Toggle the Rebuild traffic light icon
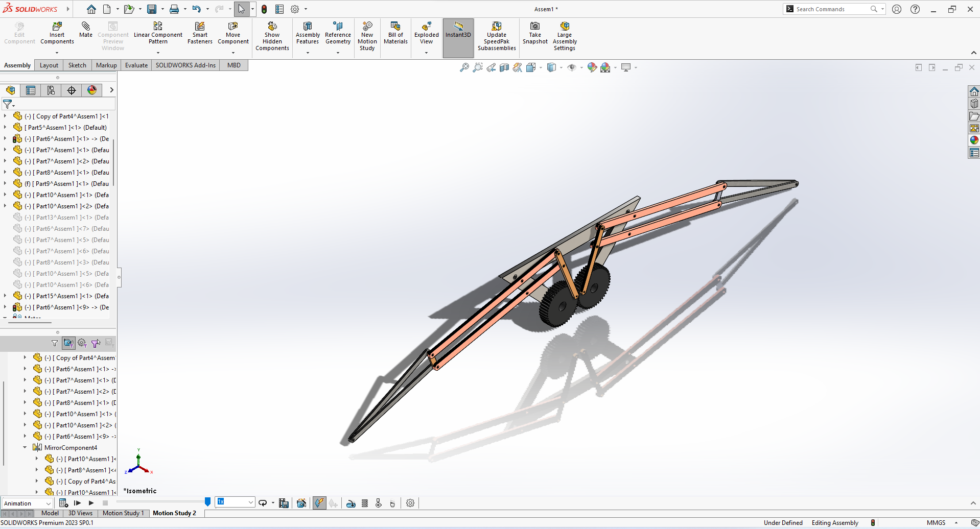 pyautogui.click(x=264, y=9)
